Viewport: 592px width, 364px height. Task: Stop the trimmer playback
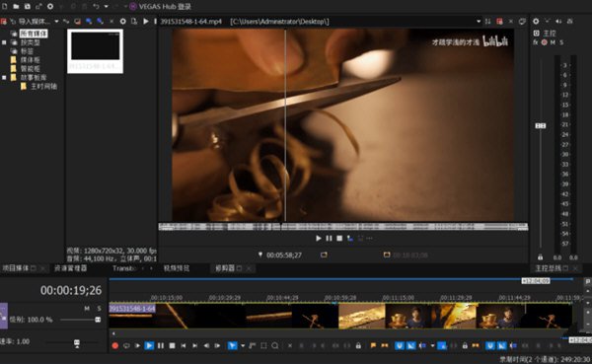click(x=339, y=239)
